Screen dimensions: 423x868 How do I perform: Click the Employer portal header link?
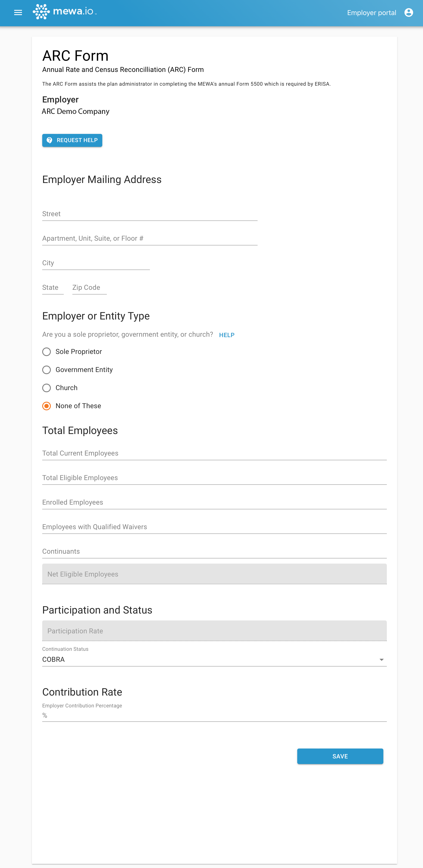click(372, 13)
